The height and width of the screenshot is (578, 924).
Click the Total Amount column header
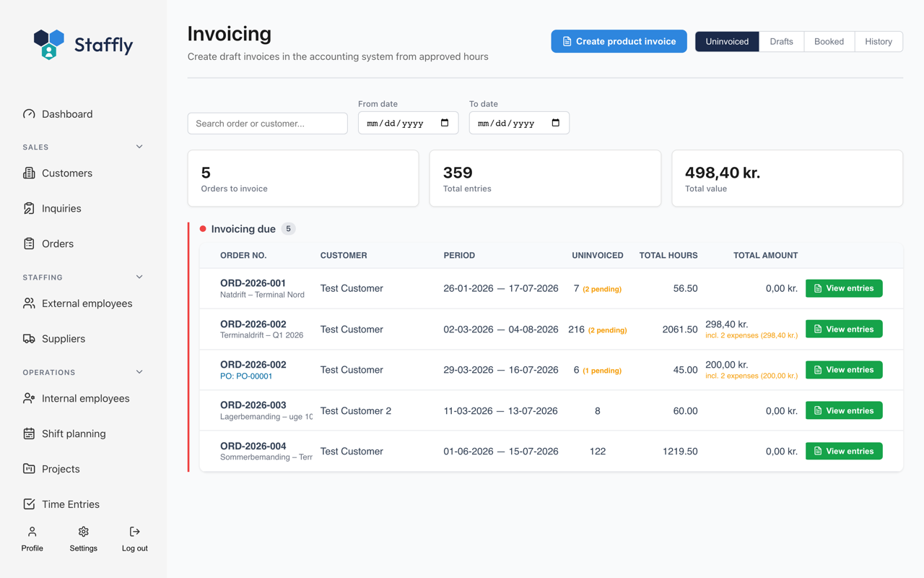tap(765, 256)
